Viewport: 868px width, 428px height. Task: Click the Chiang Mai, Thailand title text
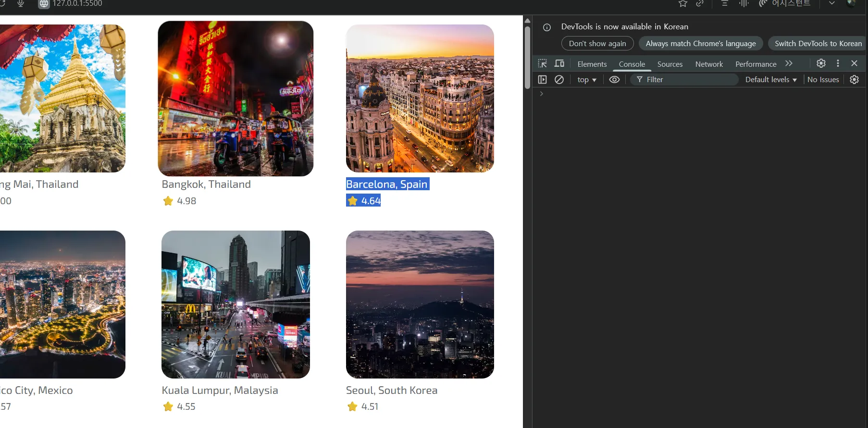(x=39, y=184)
